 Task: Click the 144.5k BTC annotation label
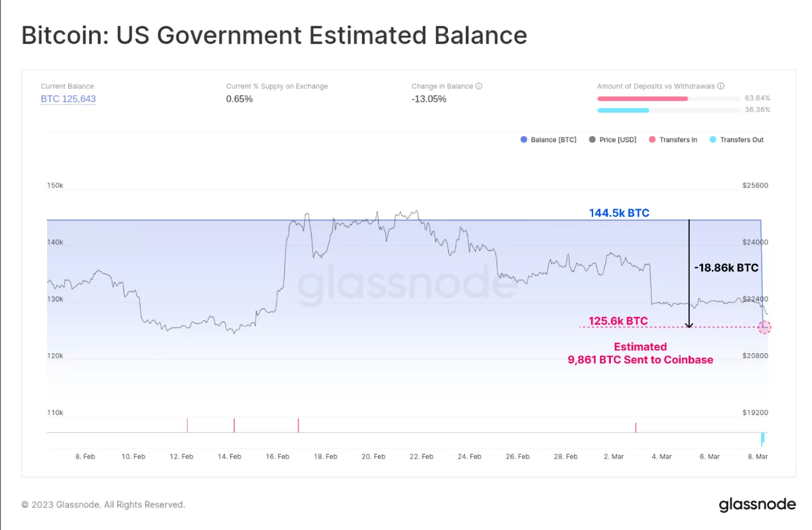619,213
